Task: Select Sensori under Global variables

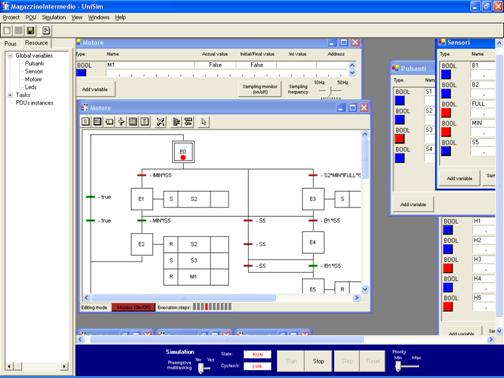Action: click(x=34, y=71)
